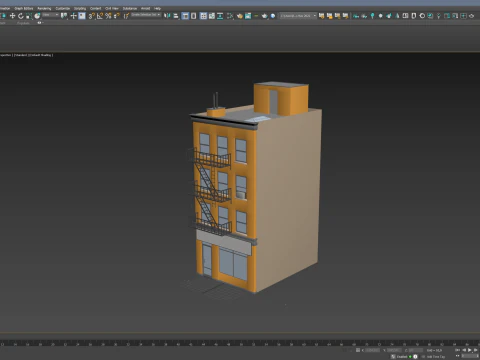480x360 pixels.
Task: Toggle Percent Snap
Action: coord(108,16)
